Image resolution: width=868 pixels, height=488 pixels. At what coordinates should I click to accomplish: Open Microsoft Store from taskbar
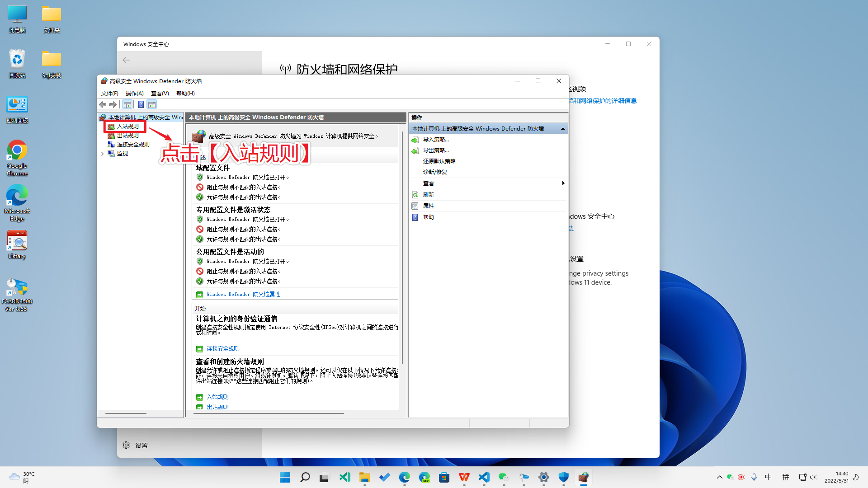(x=444, y=478)
